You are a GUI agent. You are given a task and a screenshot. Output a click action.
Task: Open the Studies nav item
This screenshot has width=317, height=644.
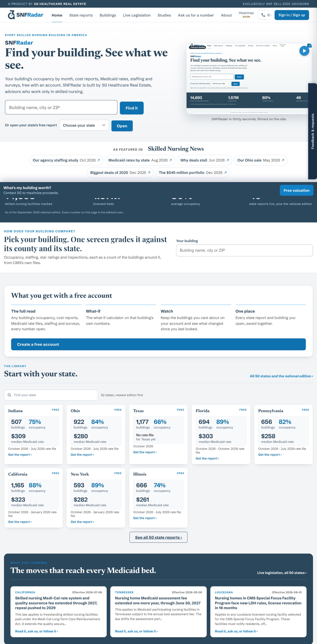click(x=164, y=15)
